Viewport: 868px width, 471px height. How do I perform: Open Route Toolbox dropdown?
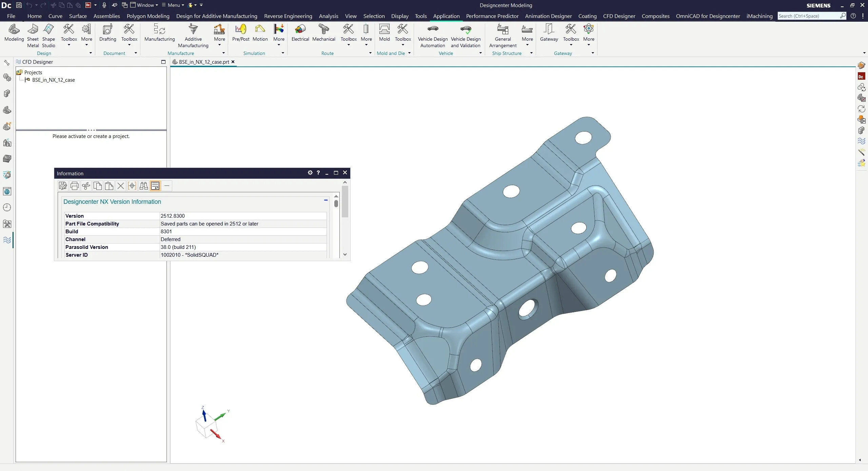point(349,36)
